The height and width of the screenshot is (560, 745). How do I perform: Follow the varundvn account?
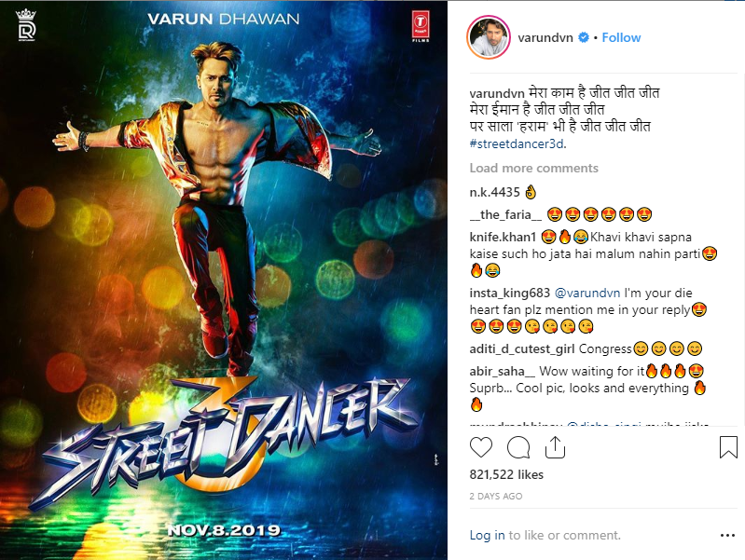[621, 37]
